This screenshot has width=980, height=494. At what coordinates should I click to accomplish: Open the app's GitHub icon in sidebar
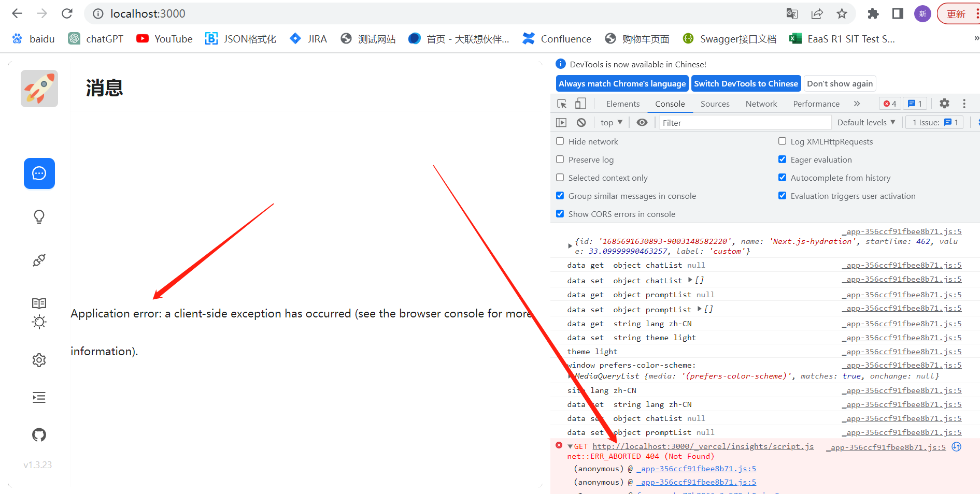pos(39,435)
